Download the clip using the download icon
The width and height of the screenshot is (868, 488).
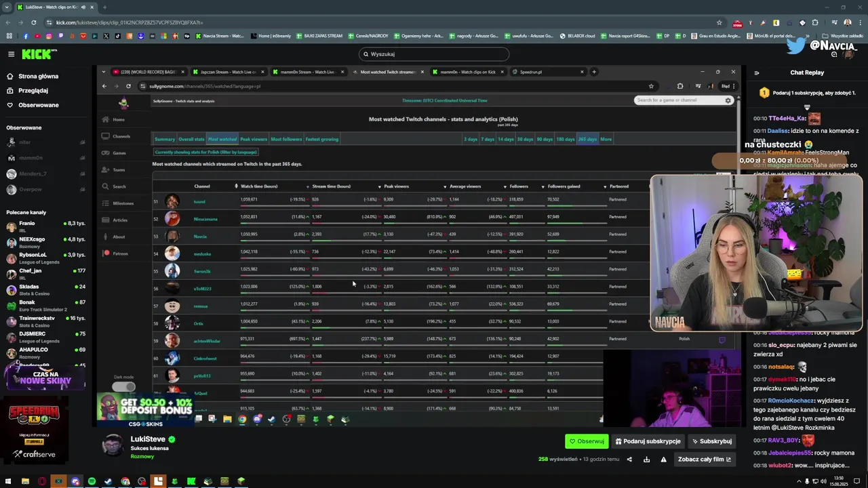(646, 460)
